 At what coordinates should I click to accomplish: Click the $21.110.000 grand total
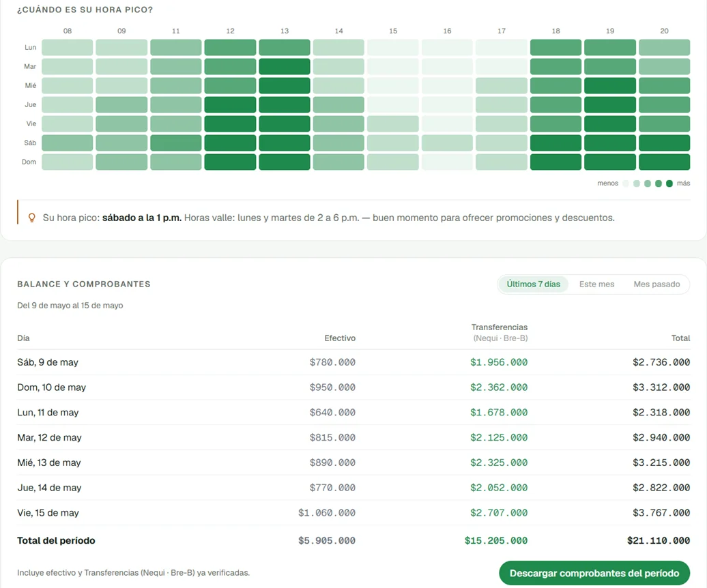tap(659, 541)
